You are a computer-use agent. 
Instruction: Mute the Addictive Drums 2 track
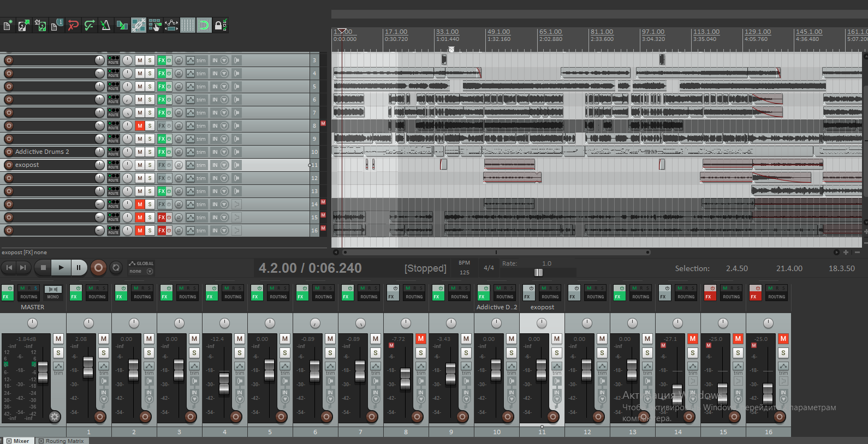coord(140,152)
